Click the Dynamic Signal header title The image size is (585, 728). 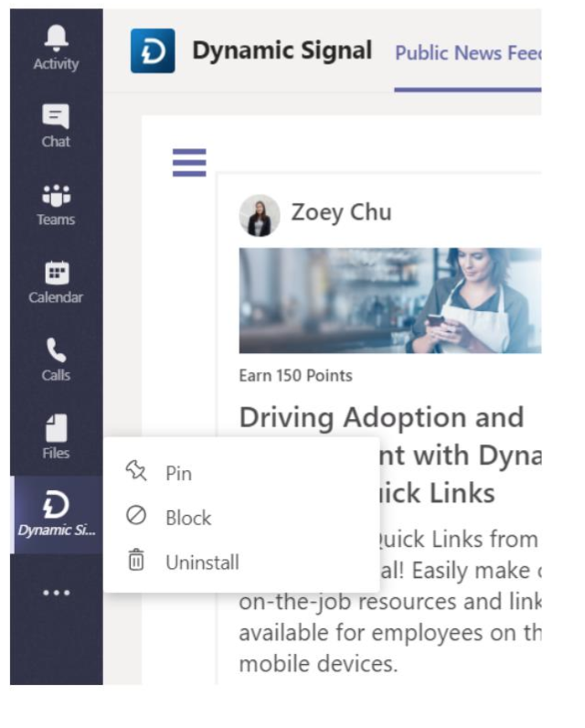[x=282, y=50]
